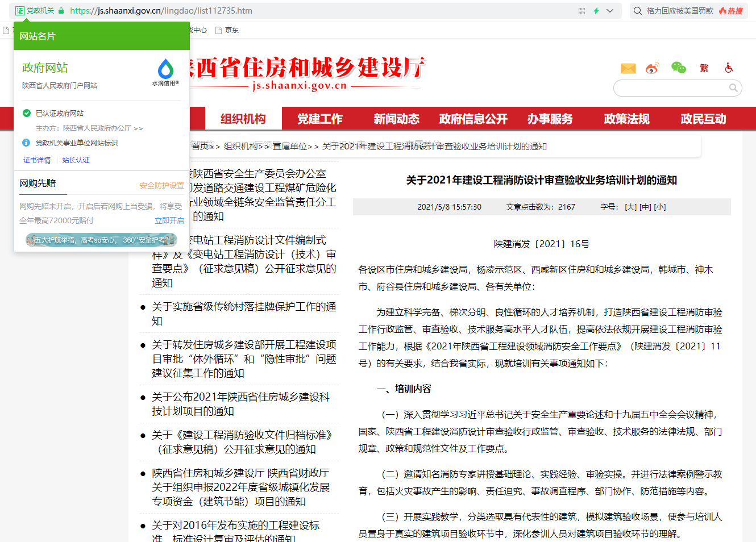
Task: Click the 文章点击数为: 2167 counter
Action: [541, 207]
